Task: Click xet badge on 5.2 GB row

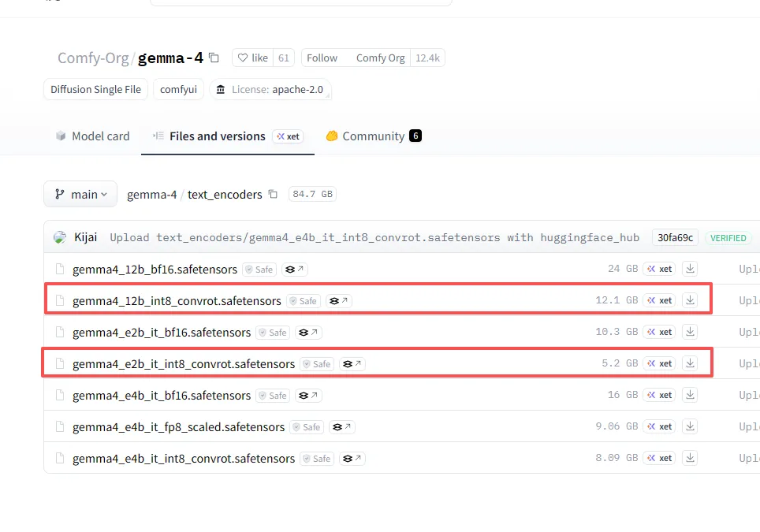Action: click(659, 363)
